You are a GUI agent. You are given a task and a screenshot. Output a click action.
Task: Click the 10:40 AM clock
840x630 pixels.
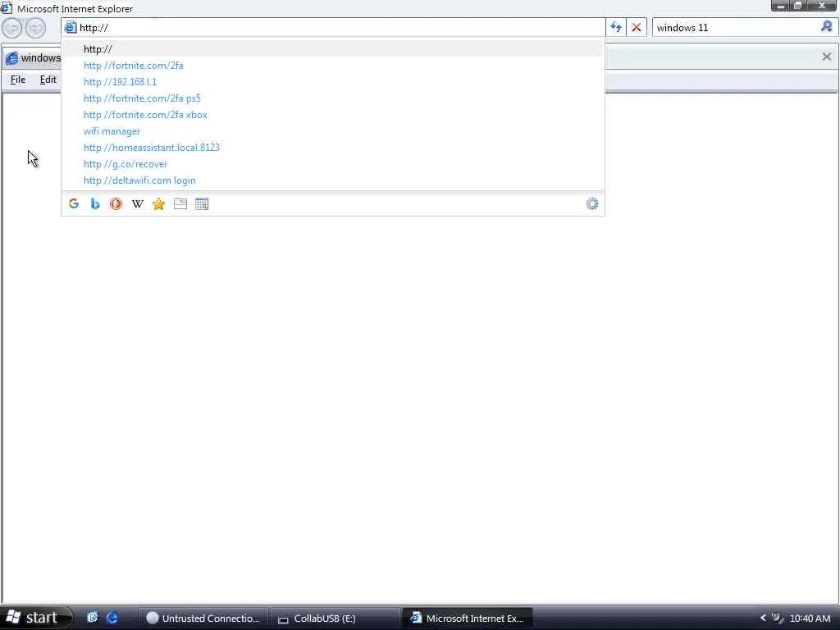pyautogui.click(x=810, y=619)
